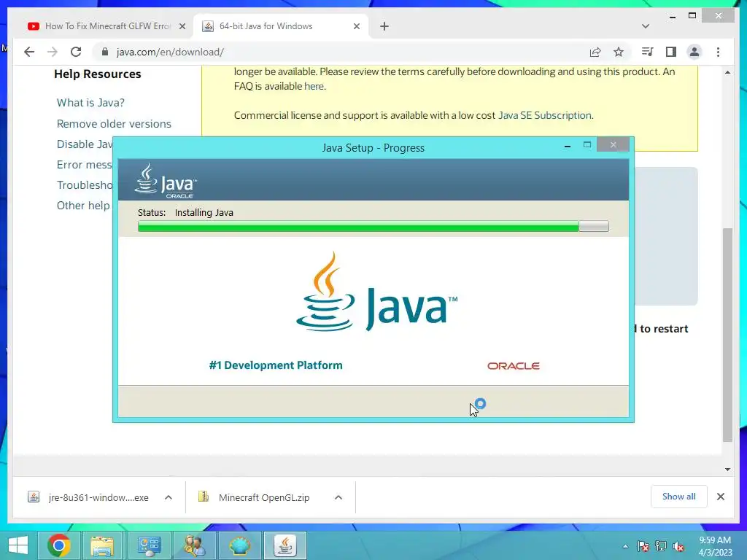This screenshot has width=747, height=560.
Task: Minimize the Java Setup - Progress window
Action: (567, 146)
